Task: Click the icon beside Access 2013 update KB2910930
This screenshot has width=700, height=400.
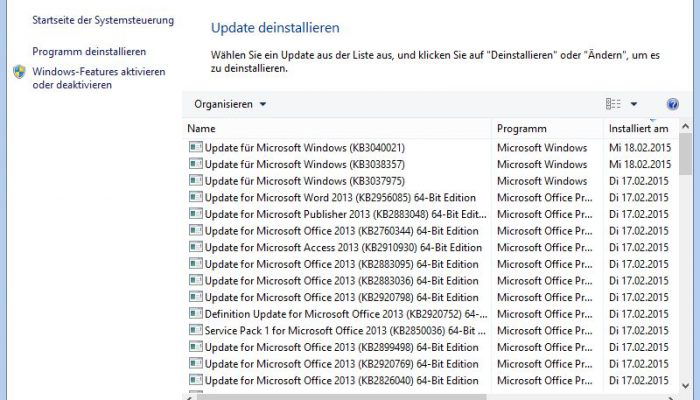Action: point(196,247)
